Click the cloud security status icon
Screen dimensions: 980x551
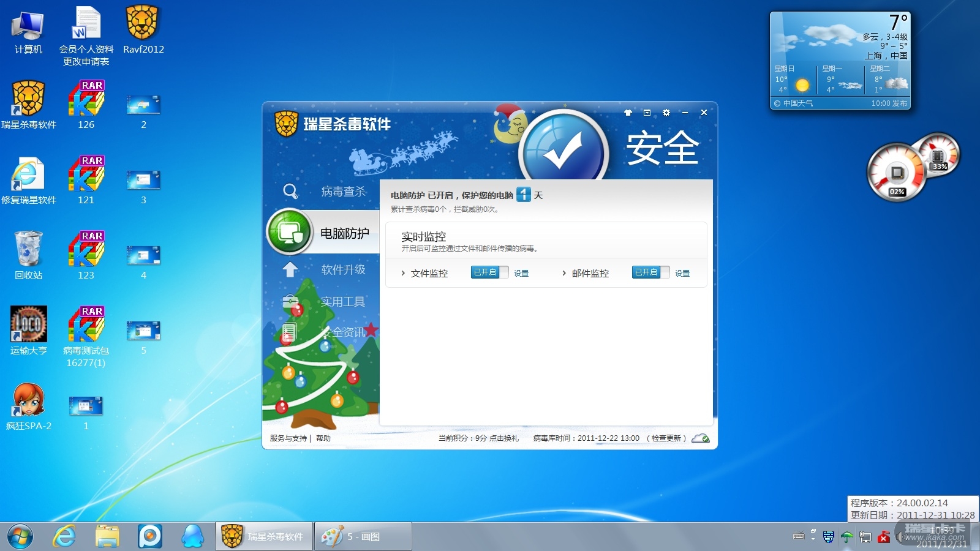[x=701, y=438]
